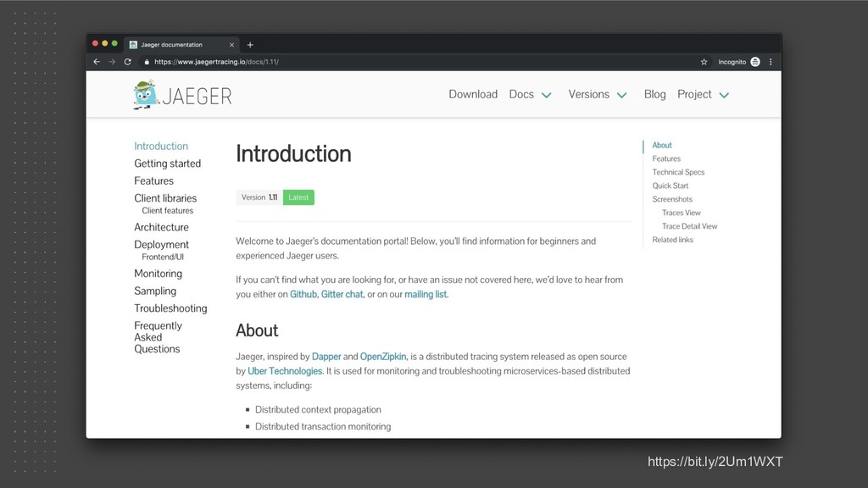This screenshot has width=868, height=488.
Task: Click the Docs menu label
Action: tap(521, 95)
